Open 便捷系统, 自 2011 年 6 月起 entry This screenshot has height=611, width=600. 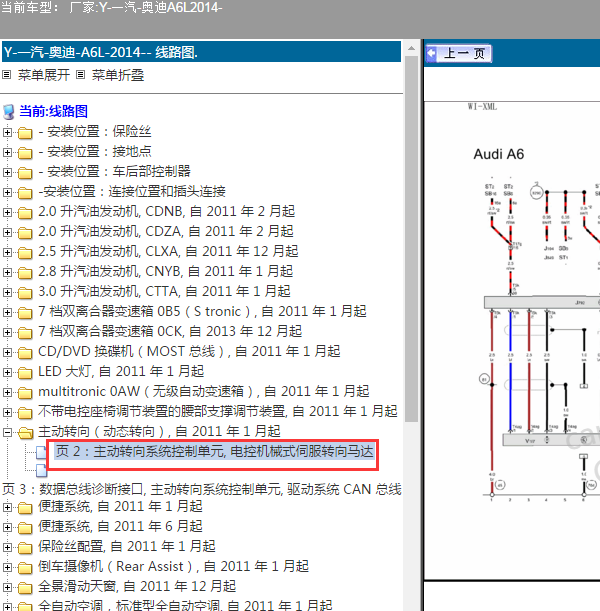(120, 526)
